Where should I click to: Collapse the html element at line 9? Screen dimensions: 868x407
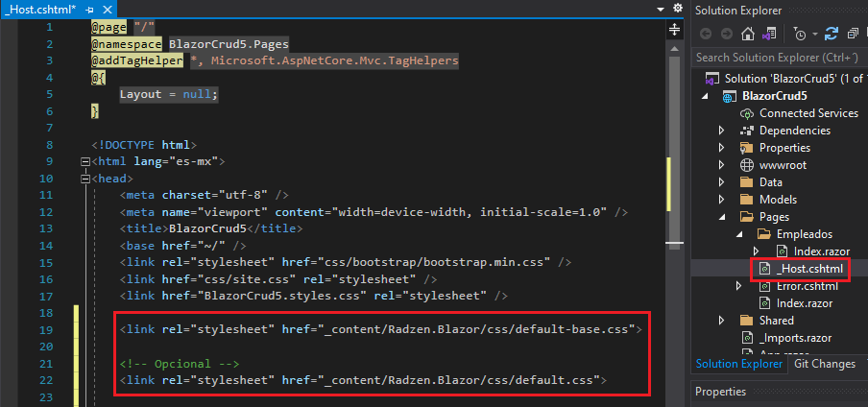tap(84, 162)
